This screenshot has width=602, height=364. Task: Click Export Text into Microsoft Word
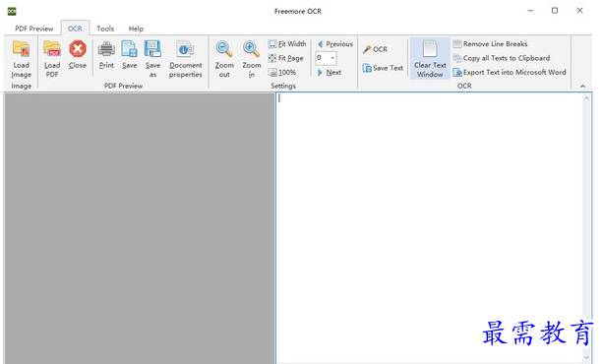tap(510, 72)
